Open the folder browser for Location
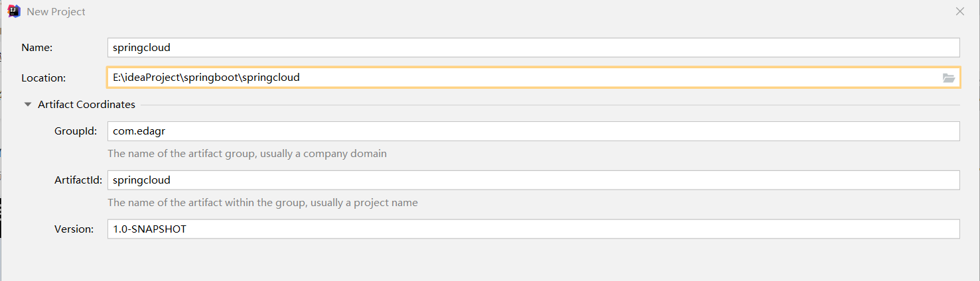The width and height of the screenshot is (980, 281). [x=948, y=78]
